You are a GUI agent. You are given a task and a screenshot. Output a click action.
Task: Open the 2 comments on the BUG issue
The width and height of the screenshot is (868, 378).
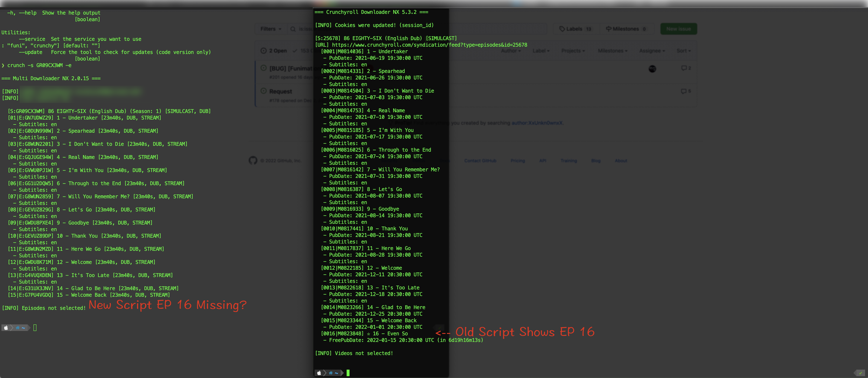click(686, 68)
